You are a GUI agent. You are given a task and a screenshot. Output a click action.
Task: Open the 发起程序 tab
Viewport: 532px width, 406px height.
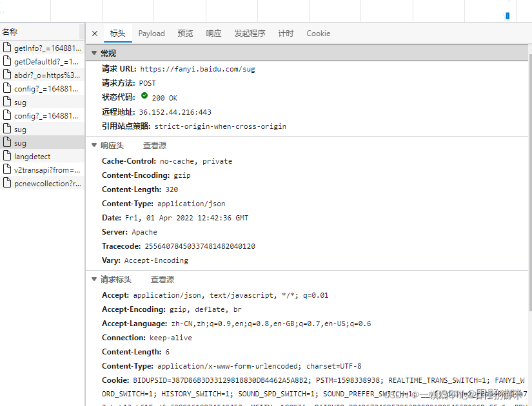click(250, 34)
